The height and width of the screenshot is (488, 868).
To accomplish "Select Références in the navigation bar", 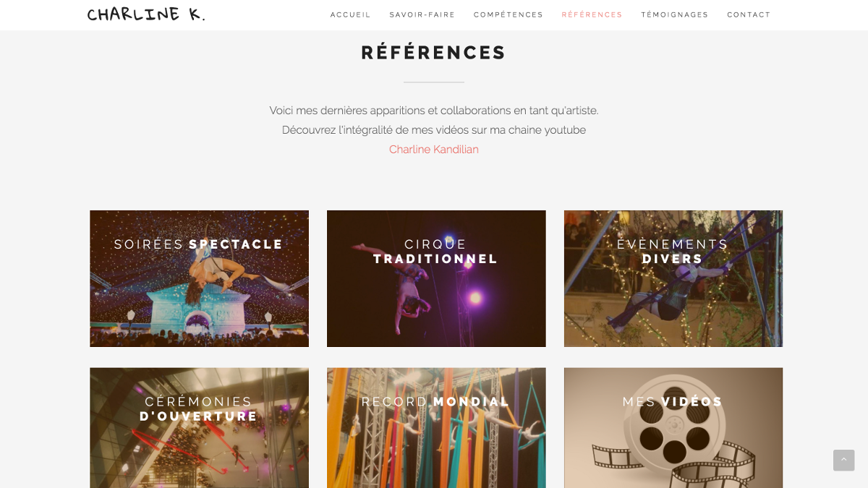I will tap(592, 14).
